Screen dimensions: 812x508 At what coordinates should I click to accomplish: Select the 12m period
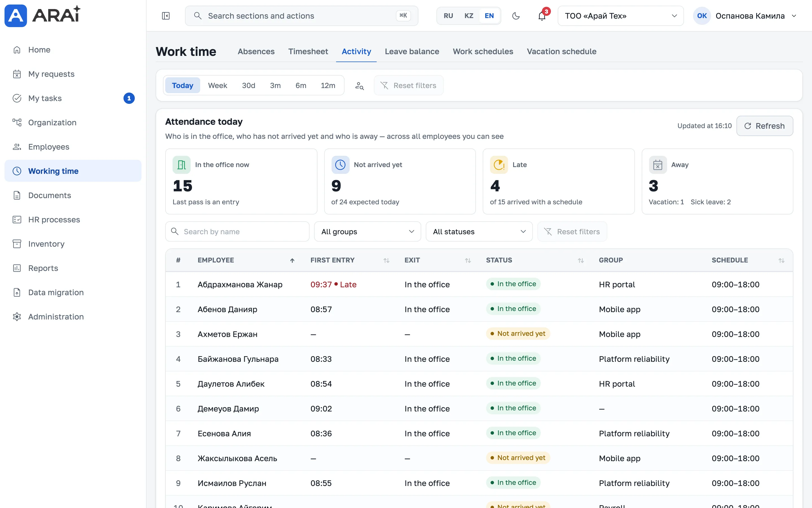click(x=328, y=85)
